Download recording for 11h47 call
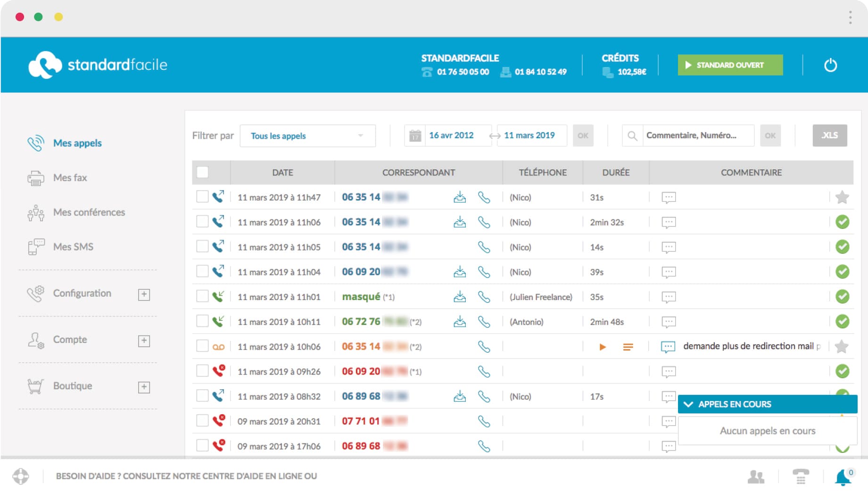Screen dimensions: 868x493 click(x=460, y=197)
